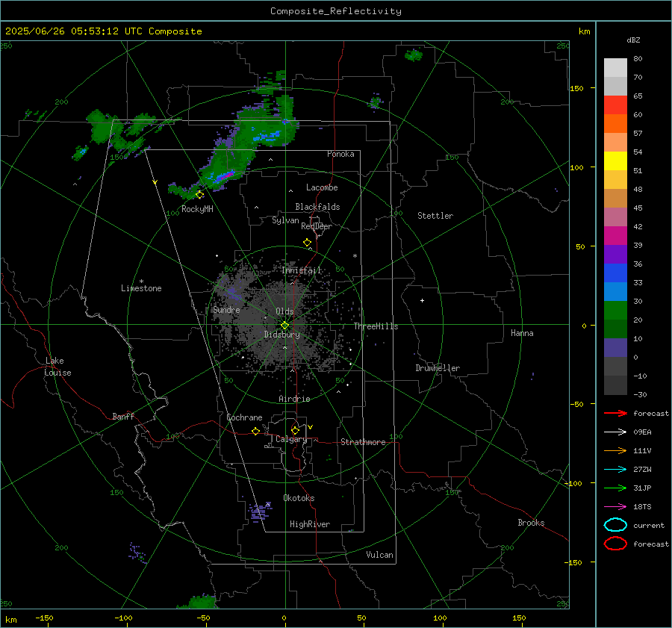The width and height of the screenshot is (672, 628).
Task: Click the green 31JP arrow legend icon
Action: click(x=615, y=488)
